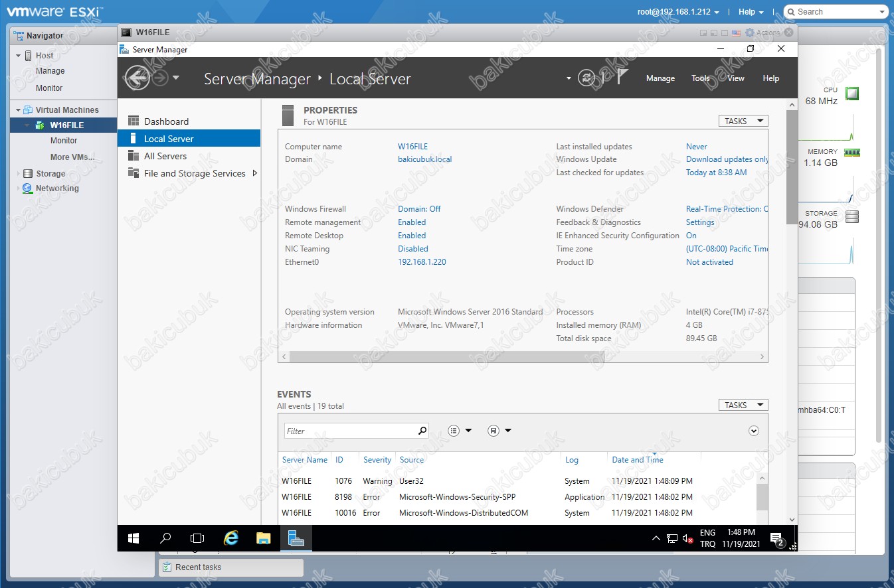Viewport: 894px width, 588px height.
Task: Select Local Server in the sidebar
Action: pos(189,139)
